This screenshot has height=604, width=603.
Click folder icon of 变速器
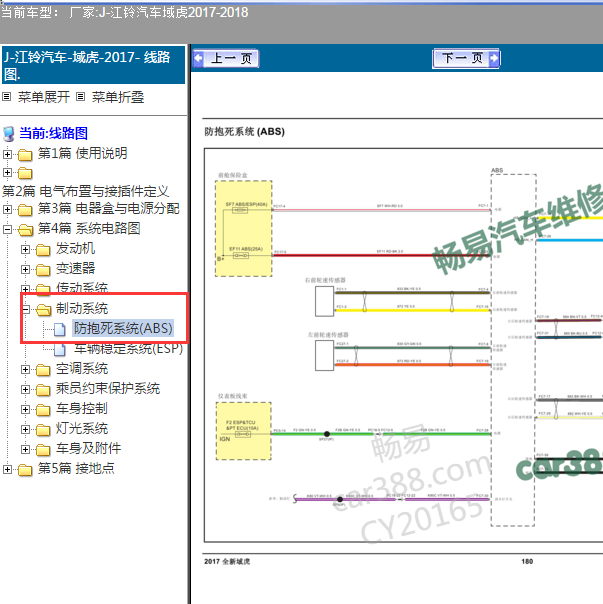(43, 270)
